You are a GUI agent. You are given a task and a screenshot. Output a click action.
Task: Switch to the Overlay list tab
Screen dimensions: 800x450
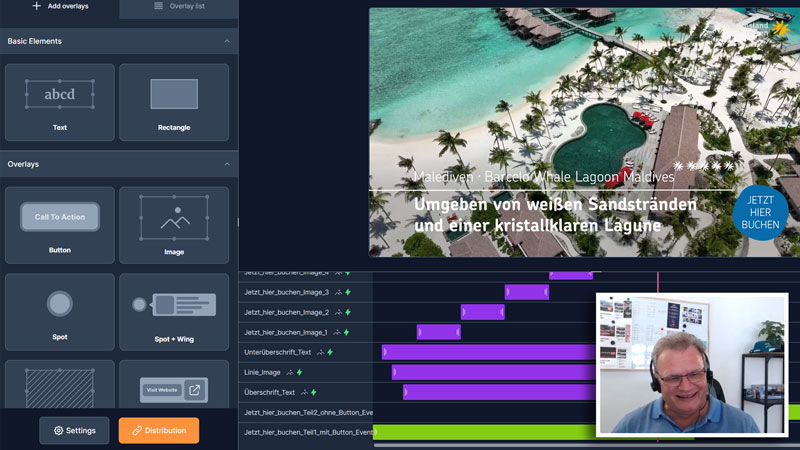[179, 6]
